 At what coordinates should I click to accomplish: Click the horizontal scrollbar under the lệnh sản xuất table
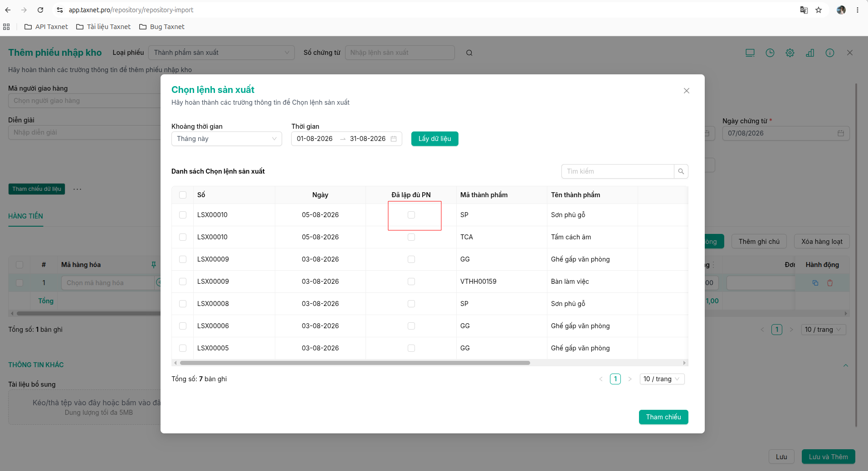click(355, 363)
